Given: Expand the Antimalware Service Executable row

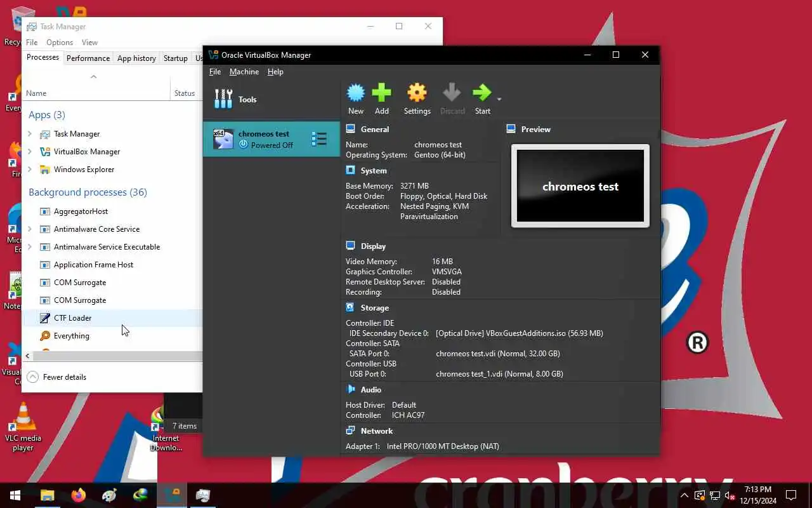Looking at the screenshot, I should click(x=30, y=247).
